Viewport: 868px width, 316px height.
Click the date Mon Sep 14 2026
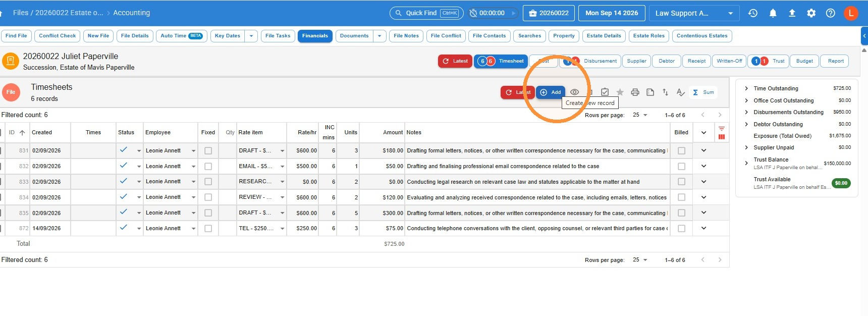tap(612, 13)
